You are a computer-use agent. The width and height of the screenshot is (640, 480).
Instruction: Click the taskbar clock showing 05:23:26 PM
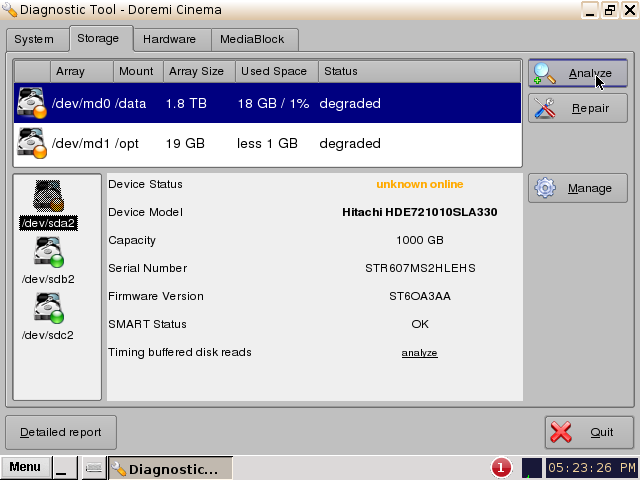coord(592,468)
